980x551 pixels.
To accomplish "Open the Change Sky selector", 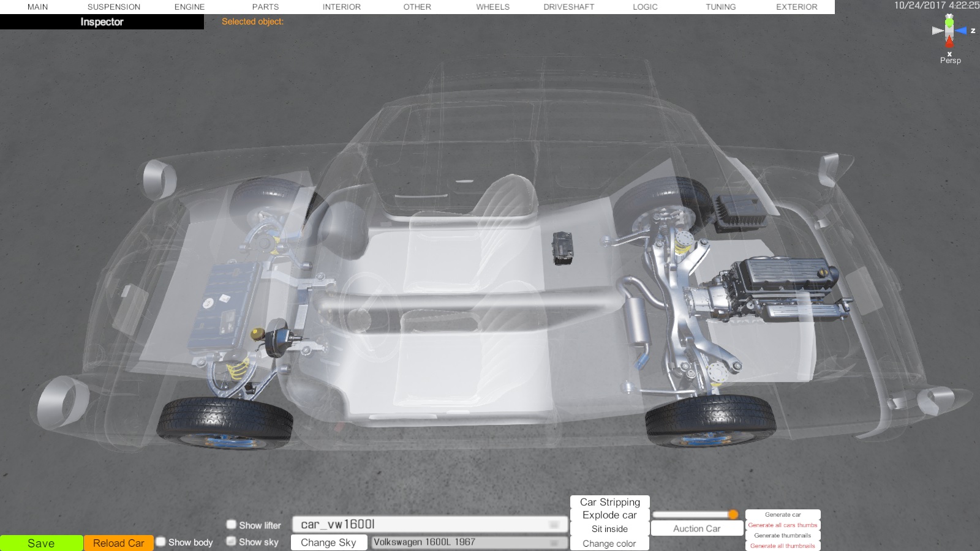I will pos(328,542).
